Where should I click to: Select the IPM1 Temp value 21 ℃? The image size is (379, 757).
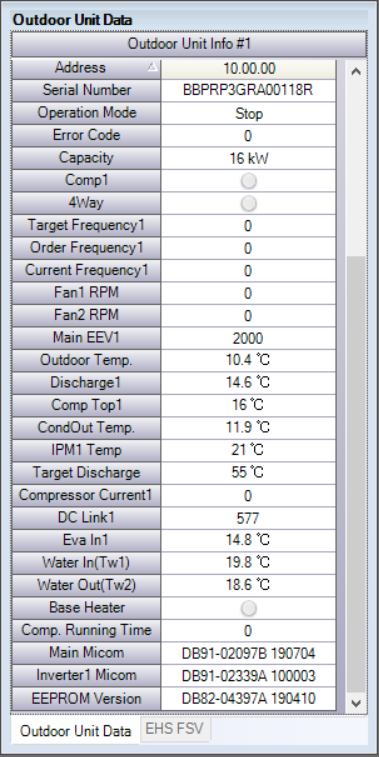[x=248, y=450]
